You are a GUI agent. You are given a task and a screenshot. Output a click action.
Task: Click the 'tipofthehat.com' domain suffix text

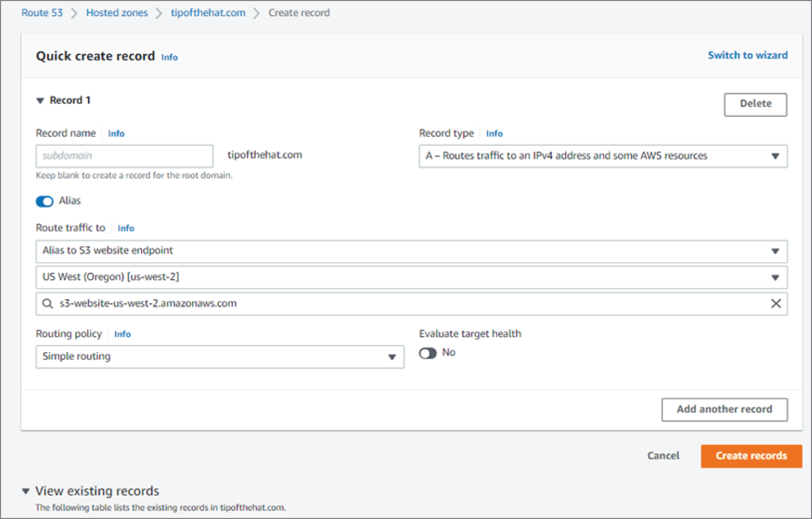click(265, 155)
